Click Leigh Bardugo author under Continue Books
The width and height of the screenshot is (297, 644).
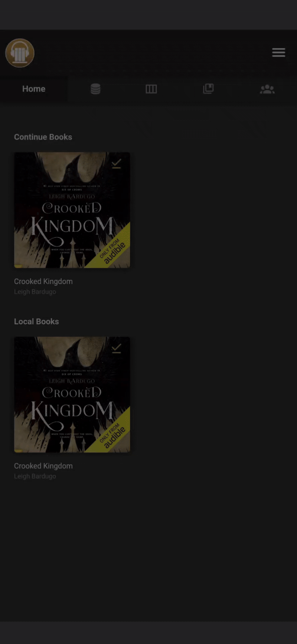pos(35,292)
